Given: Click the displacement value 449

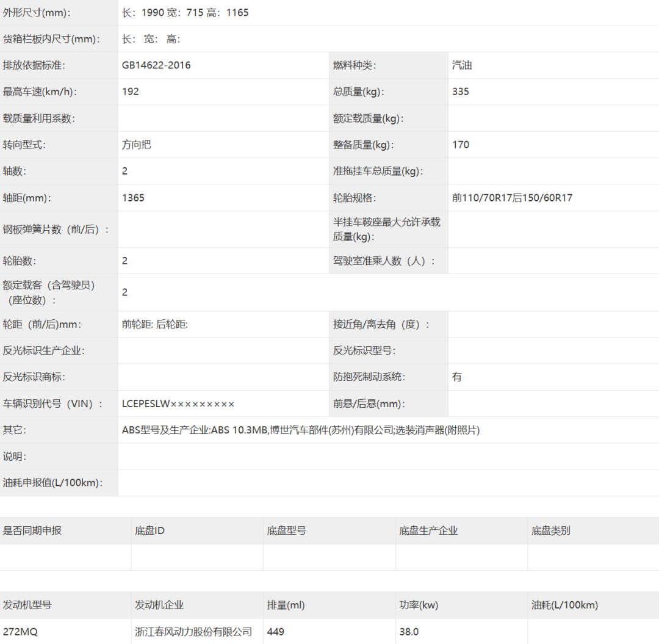Looking at the screenshot, I should [x=275, y=631].
